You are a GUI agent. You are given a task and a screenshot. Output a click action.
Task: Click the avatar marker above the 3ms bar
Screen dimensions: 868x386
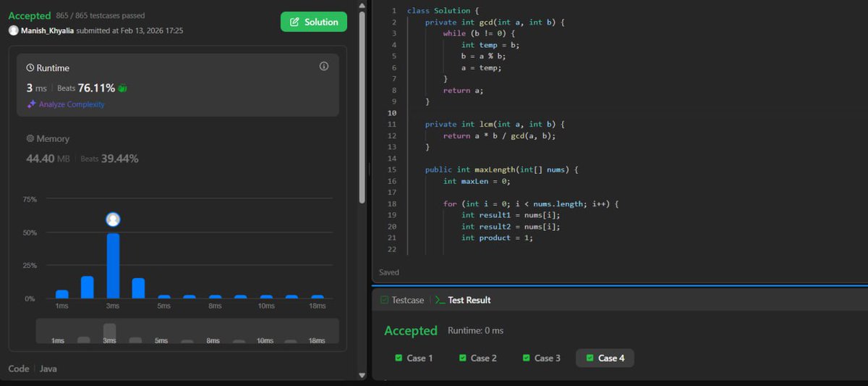click(x=113, y=219)
